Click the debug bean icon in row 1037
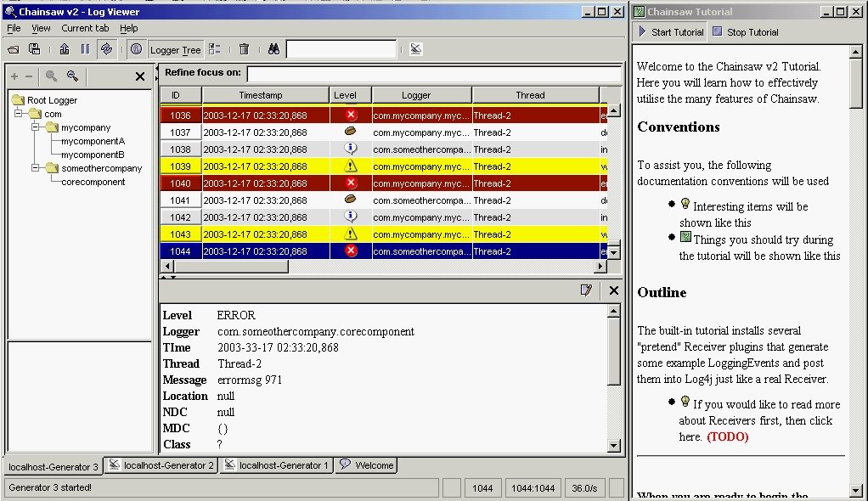The width and height of the screenshot is (868, 501). coord(351,132)
